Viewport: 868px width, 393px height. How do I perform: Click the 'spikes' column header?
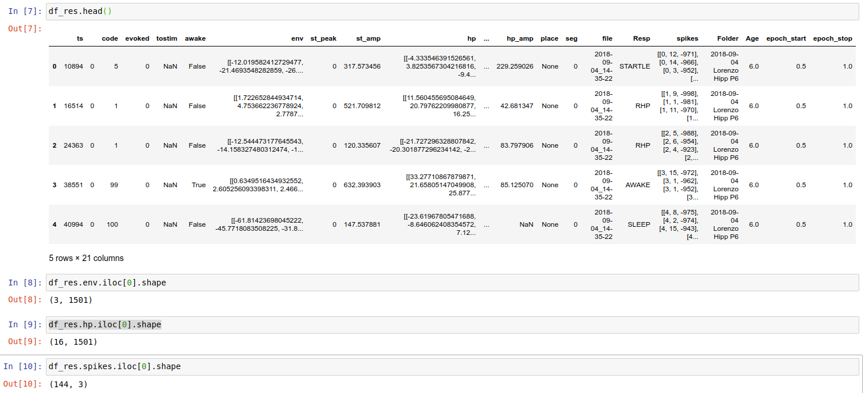pyautogui.click(x=687, y=38)
